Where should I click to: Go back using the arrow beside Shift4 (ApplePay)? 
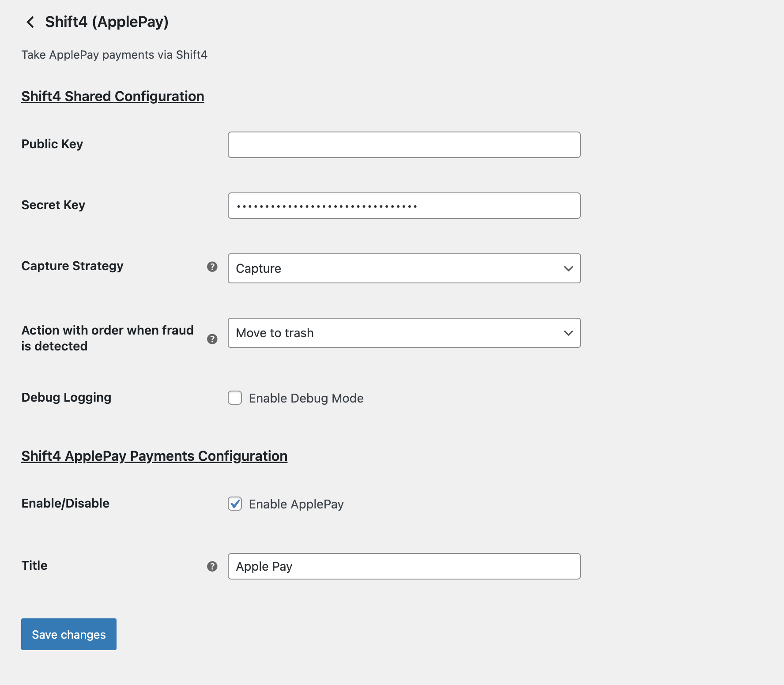click(x=30, y=22)
